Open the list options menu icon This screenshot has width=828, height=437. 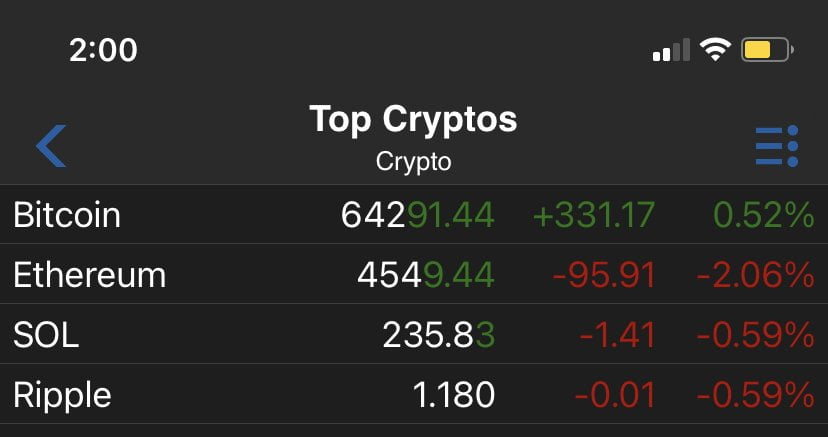(776, 146)
